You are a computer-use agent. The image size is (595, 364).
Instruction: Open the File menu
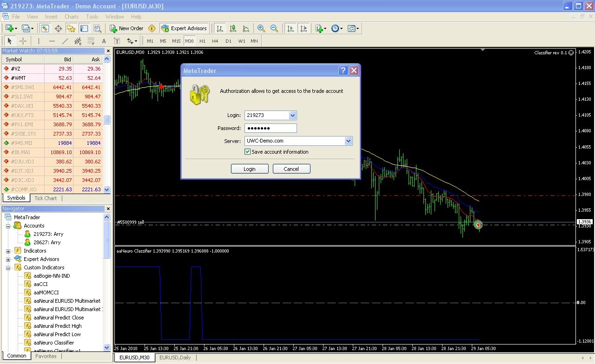coord(16,16)
